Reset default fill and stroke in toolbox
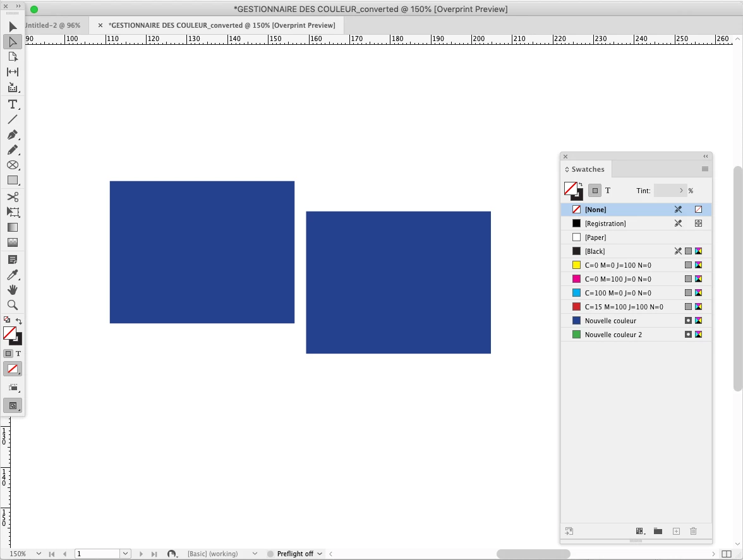The image size is (743, 560). 6,320
